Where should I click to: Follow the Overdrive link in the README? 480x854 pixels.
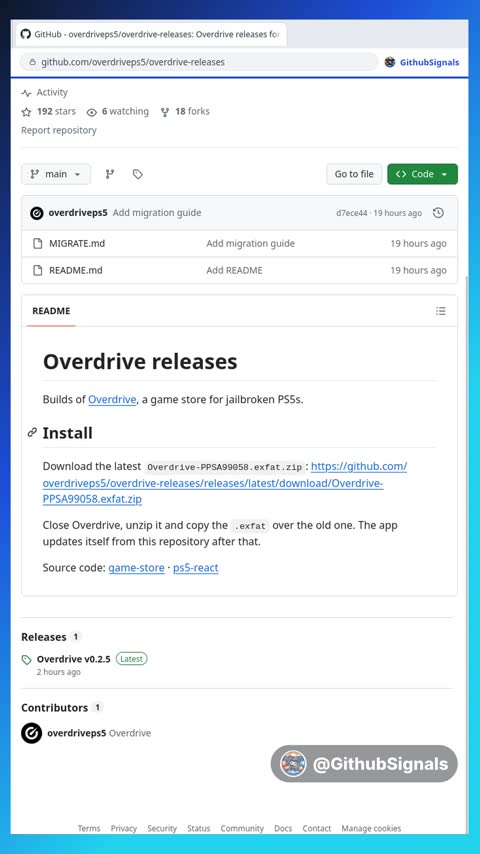[112, 399]
